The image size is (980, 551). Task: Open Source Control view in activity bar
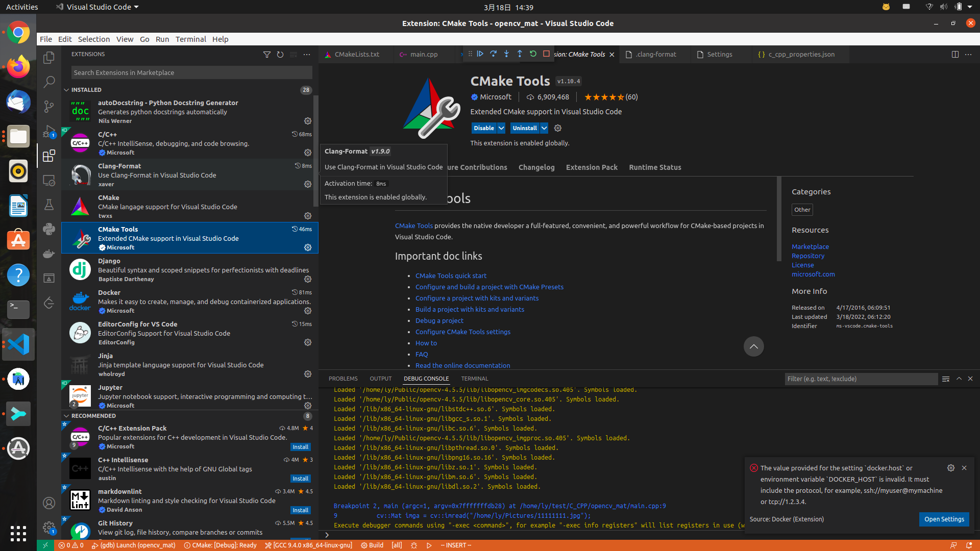pos(49,106)
